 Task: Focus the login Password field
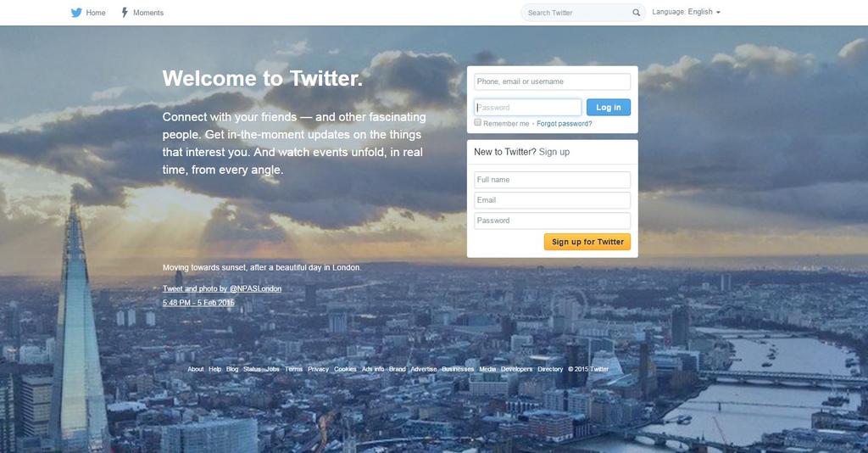coord(527,108)
